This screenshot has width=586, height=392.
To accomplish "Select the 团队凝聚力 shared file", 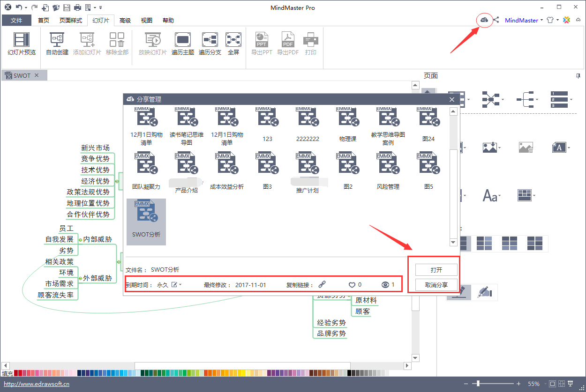I will click(146, 170).
